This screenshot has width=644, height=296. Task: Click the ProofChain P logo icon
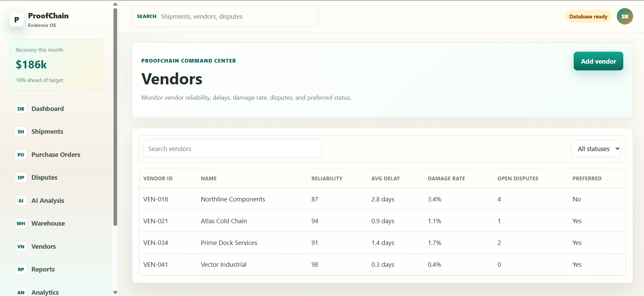[x=17, y=20]
